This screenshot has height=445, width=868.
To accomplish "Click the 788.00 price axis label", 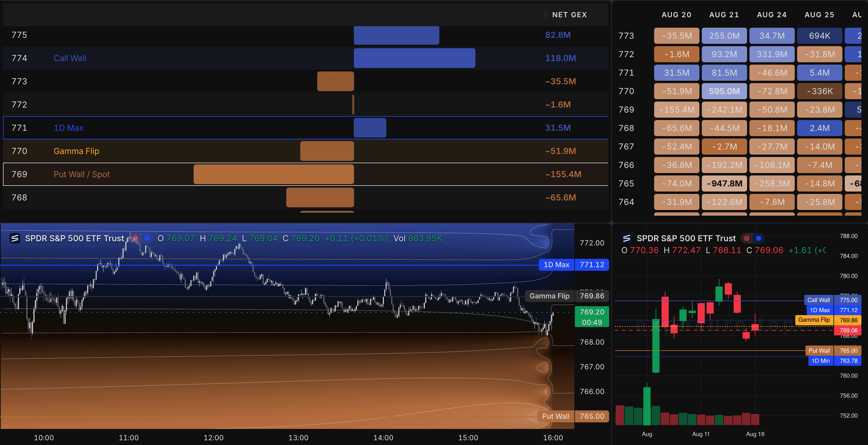I will tap(848, 236).
